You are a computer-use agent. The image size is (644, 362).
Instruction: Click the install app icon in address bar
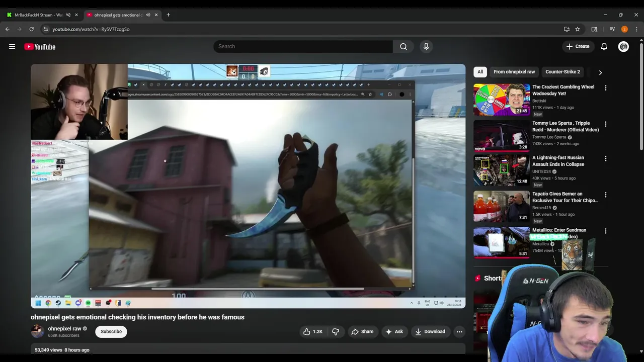point(567,29)
